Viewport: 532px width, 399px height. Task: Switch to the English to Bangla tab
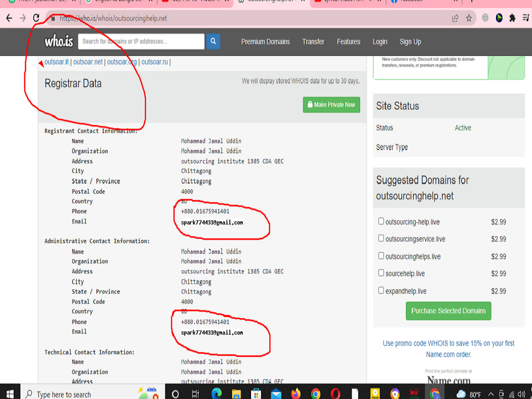(119, 2)
